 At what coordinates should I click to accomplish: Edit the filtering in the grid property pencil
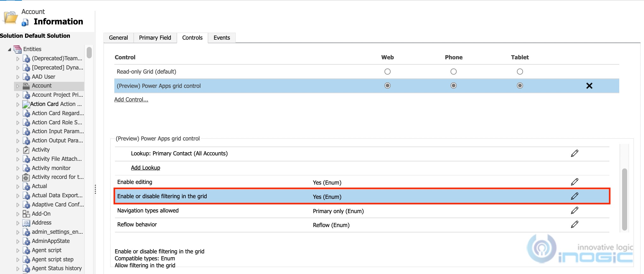[x=574, y=196]
